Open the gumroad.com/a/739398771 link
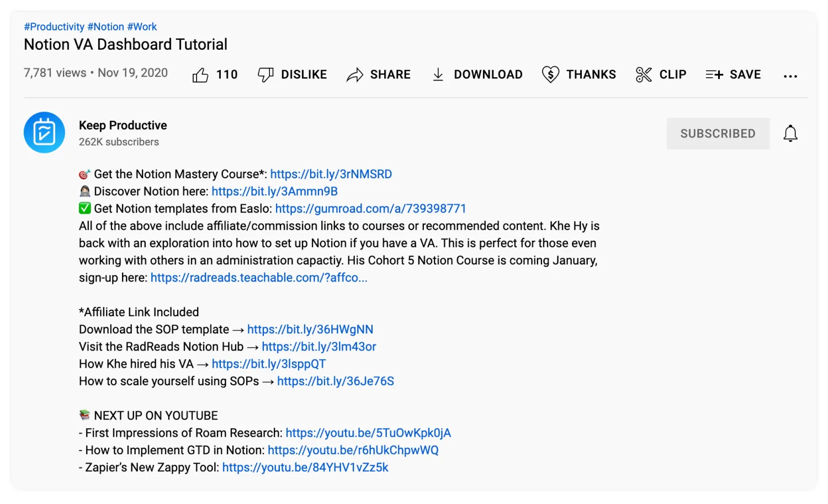 [370, 209]
